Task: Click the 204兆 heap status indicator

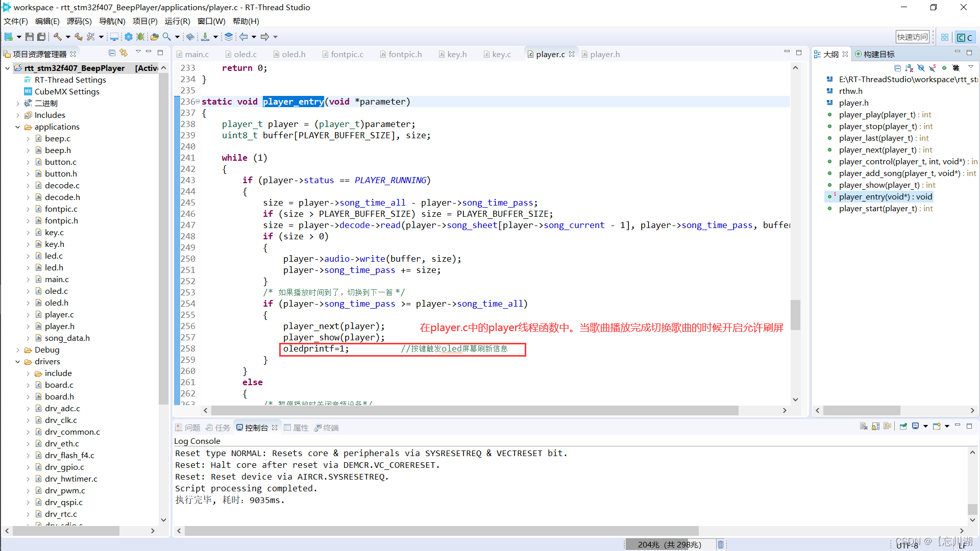Action: 670,544
